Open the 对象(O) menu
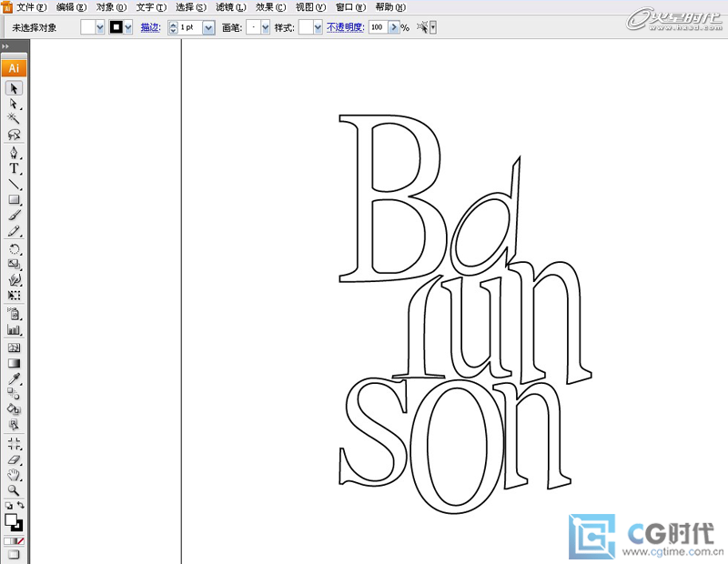Viewport: 728px width, 564px height. [x=111, y=7]
